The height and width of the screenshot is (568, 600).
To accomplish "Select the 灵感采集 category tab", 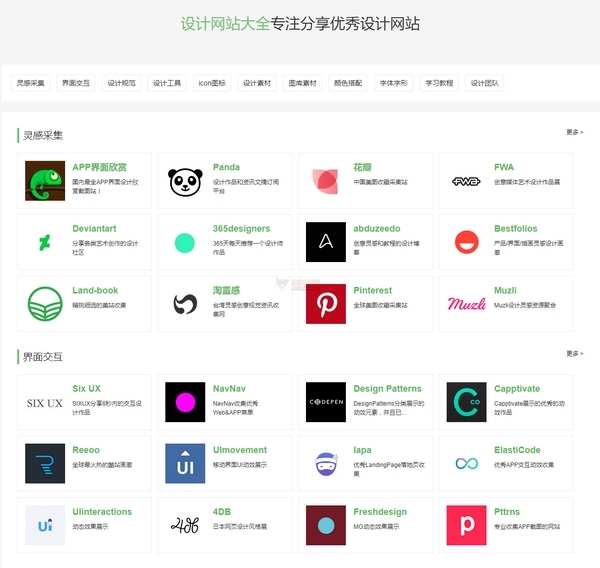I will [31, 83].
